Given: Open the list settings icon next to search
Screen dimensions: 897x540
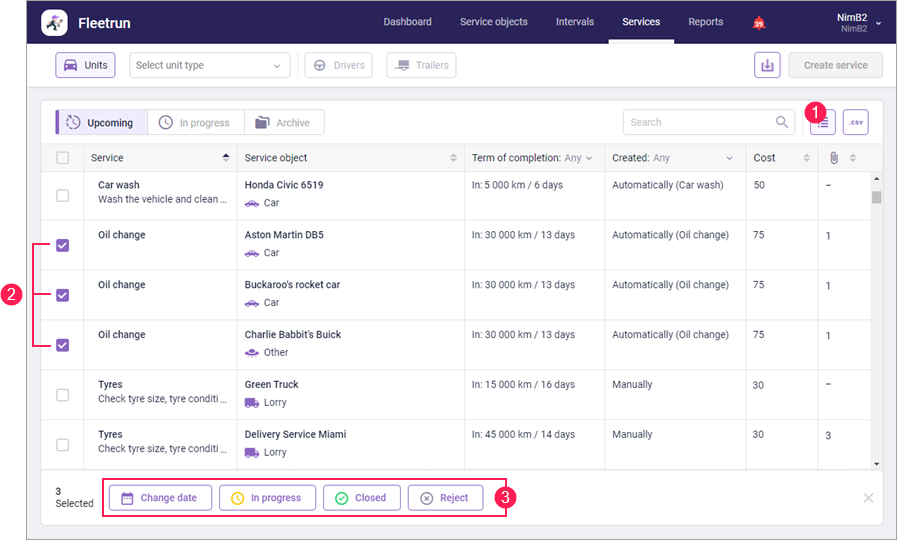Looking at the screenshot, I should (823, 123).
